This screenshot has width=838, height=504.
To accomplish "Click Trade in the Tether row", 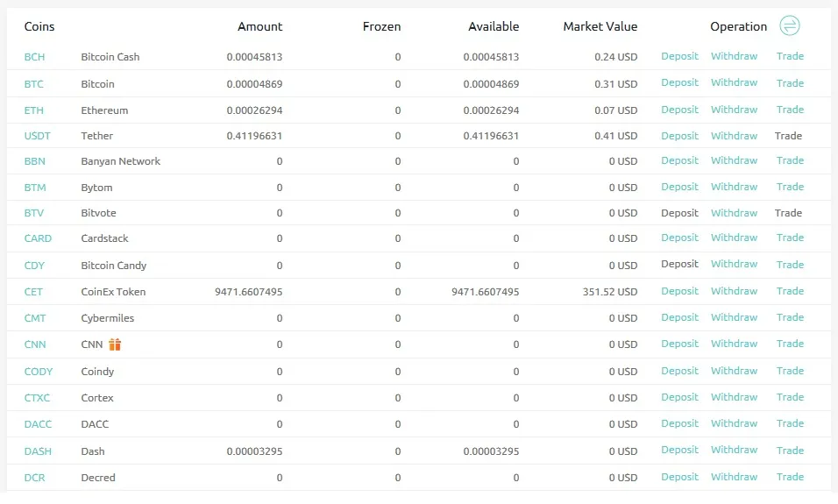I will pyautogui.click(x=788, y=136).
